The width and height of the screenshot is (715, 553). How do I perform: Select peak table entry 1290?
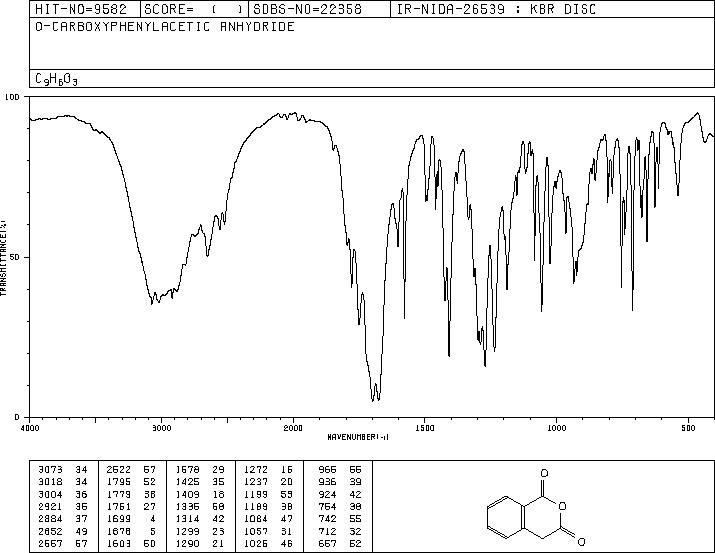tap(187, 544)
